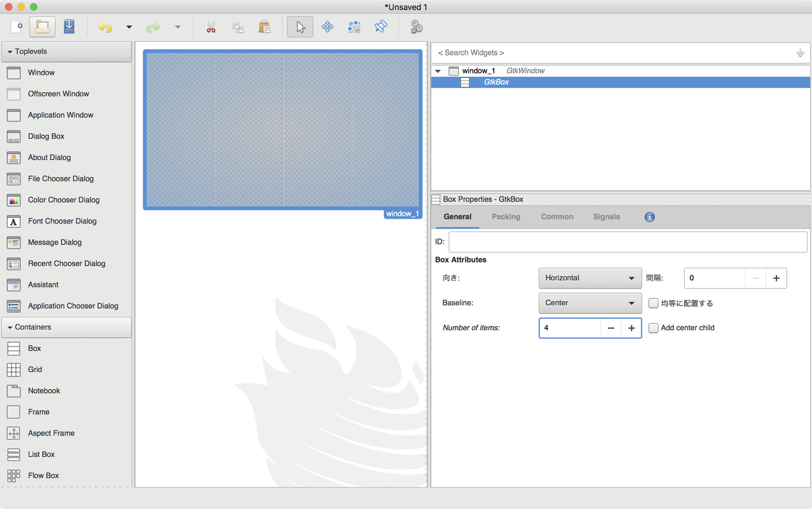
Task: Select the Selector pointer tool
Action: 299,27
